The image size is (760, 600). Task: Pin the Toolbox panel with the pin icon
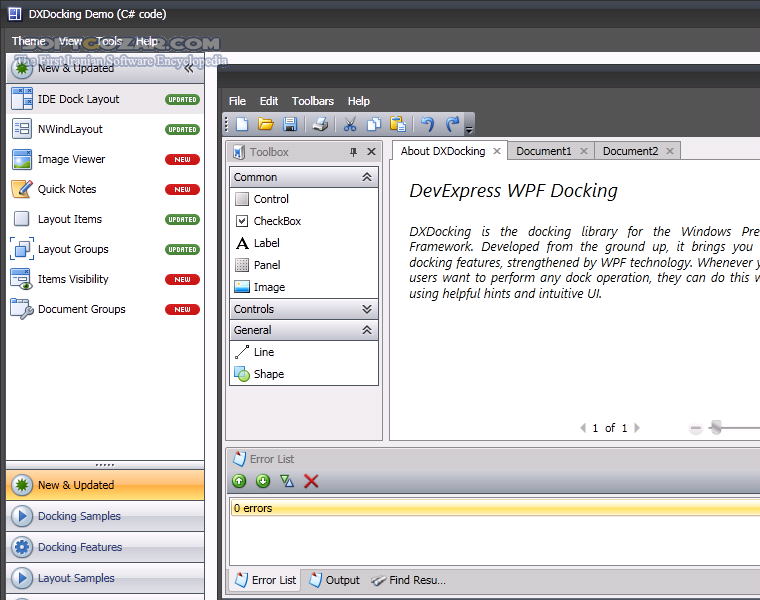pos(353,152)
